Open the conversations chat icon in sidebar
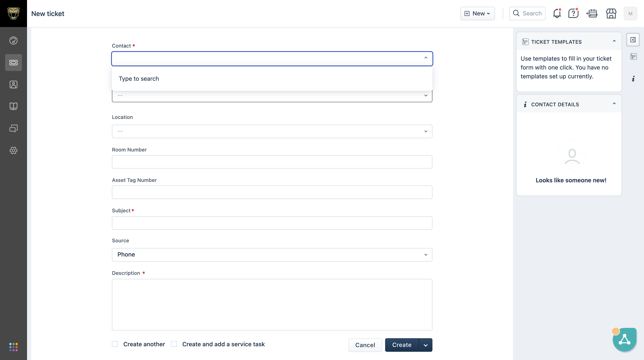 pyautogui.click(x=13, y=128)
